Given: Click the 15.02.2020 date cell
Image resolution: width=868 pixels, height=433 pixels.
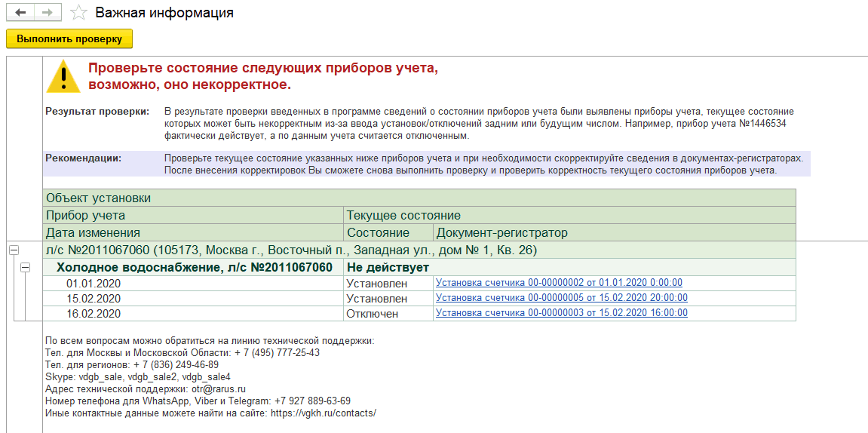Looking at the screenshot, I should [193, 299].
